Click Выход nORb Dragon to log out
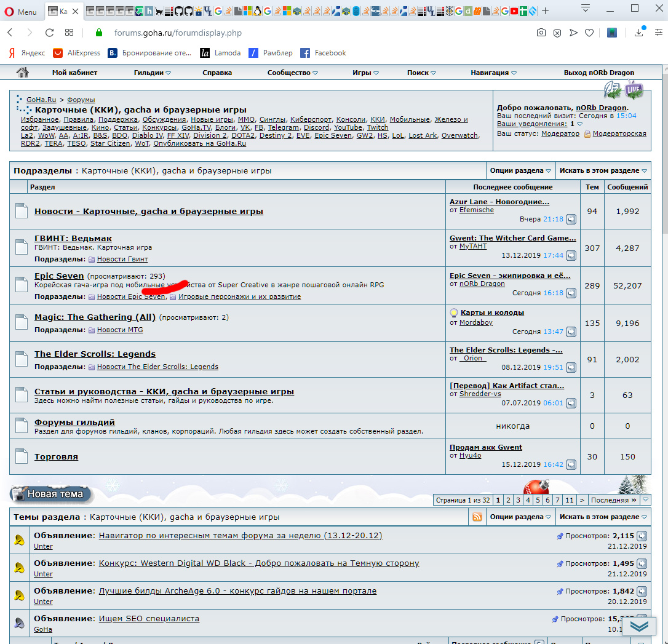The image size is (668, 644). coord(598,73)
